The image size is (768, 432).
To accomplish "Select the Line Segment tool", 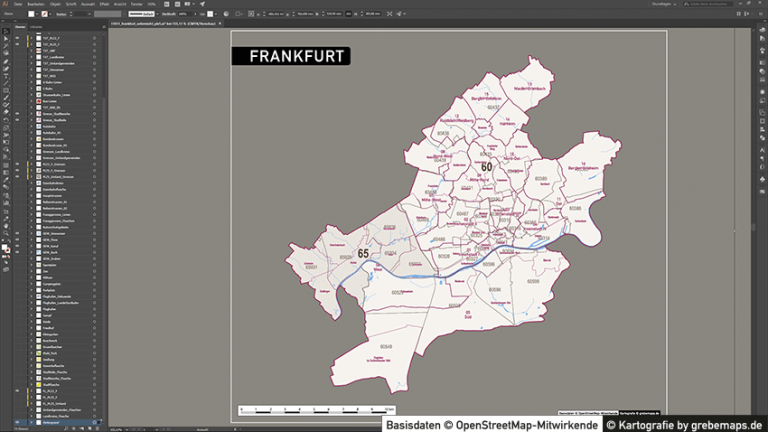I will pyautogui.click(x=6, y=83).
